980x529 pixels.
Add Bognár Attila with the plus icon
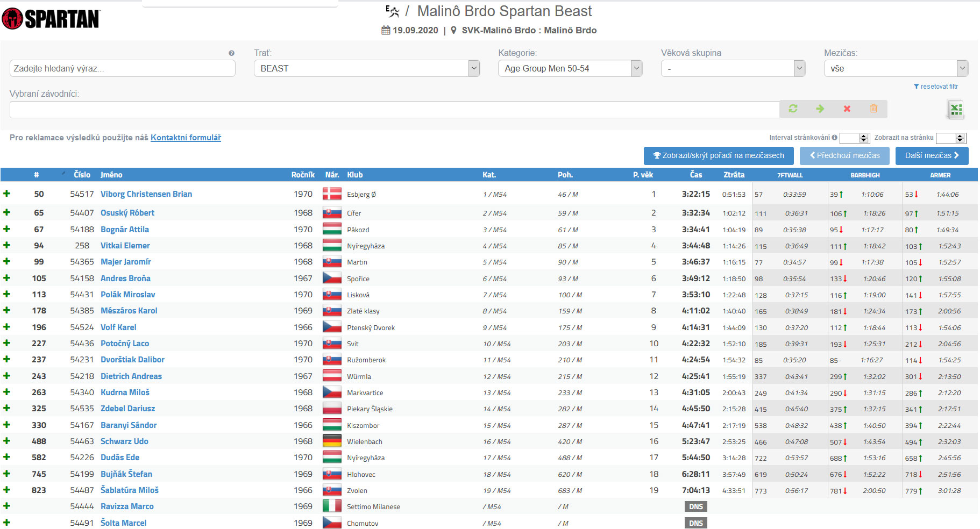[x=6, y=229]
